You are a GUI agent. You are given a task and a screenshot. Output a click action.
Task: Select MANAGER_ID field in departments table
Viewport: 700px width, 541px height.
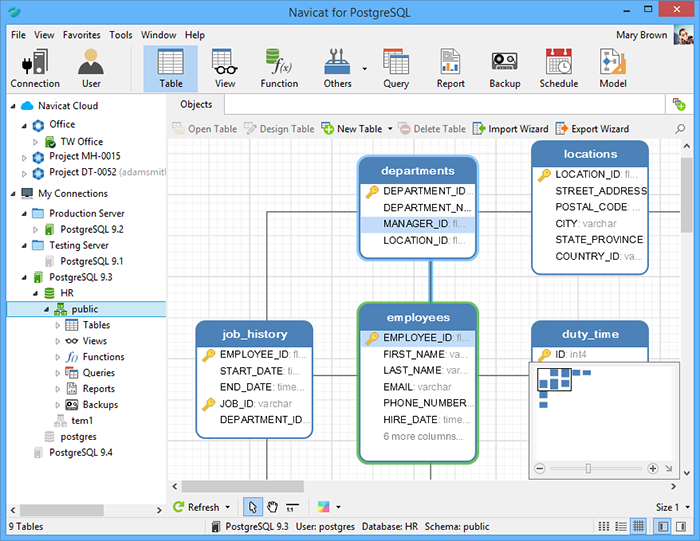click(418, 224)
